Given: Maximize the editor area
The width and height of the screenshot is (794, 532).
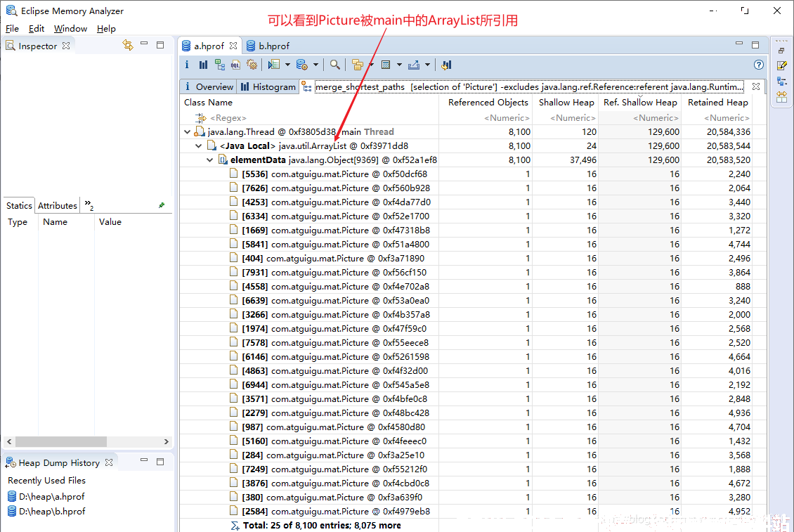Looking at the screenshot, I should [x=755, y=44].
